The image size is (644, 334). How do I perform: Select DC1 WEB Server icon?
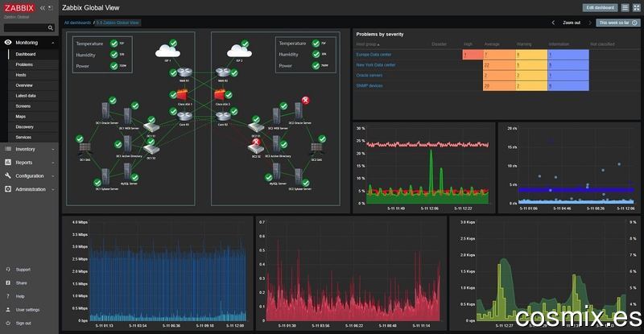[128, 117]
